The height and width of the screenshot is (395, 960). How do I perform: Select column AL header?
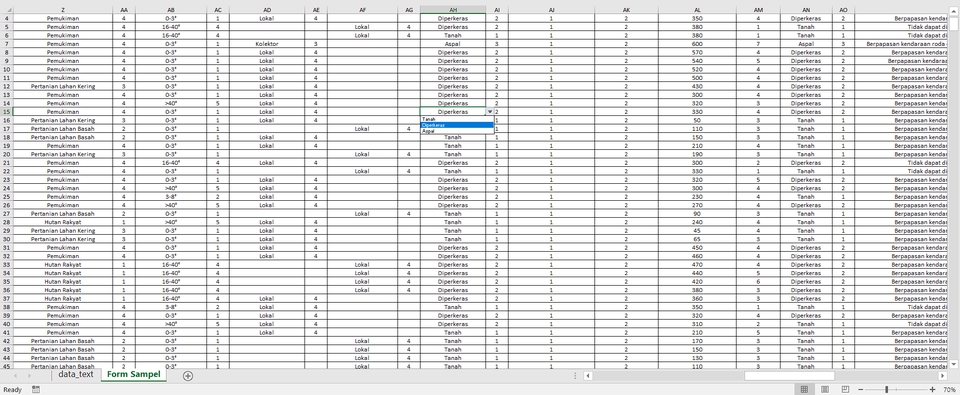tap(697, 10)
